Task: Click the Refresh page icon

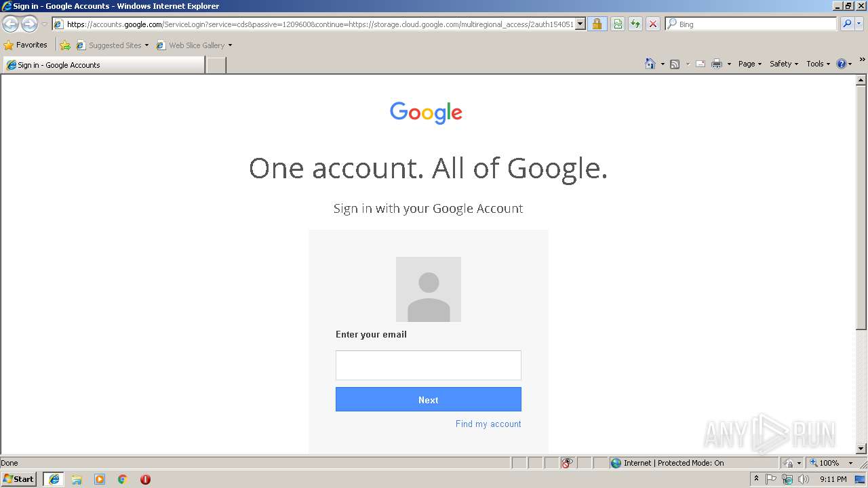Action: point(635,24)
